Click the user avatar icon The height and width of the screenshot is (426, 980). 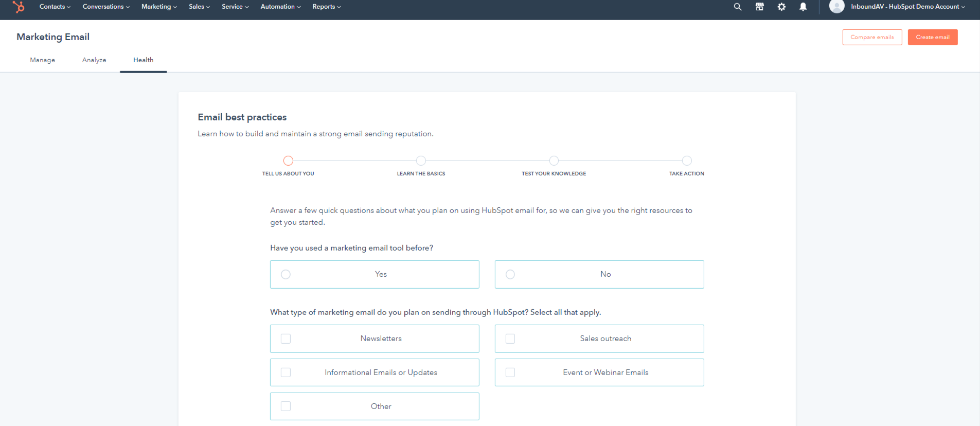point(837,6)
